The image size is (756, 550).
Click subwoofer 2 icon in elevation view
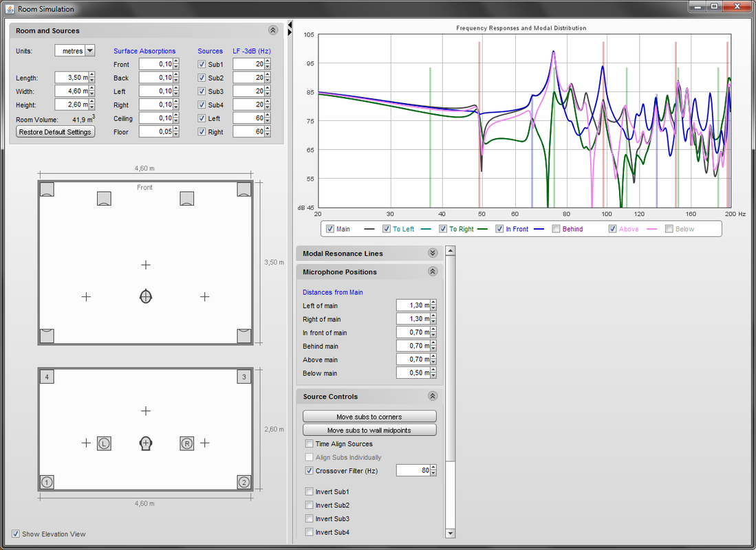[244, 482]
